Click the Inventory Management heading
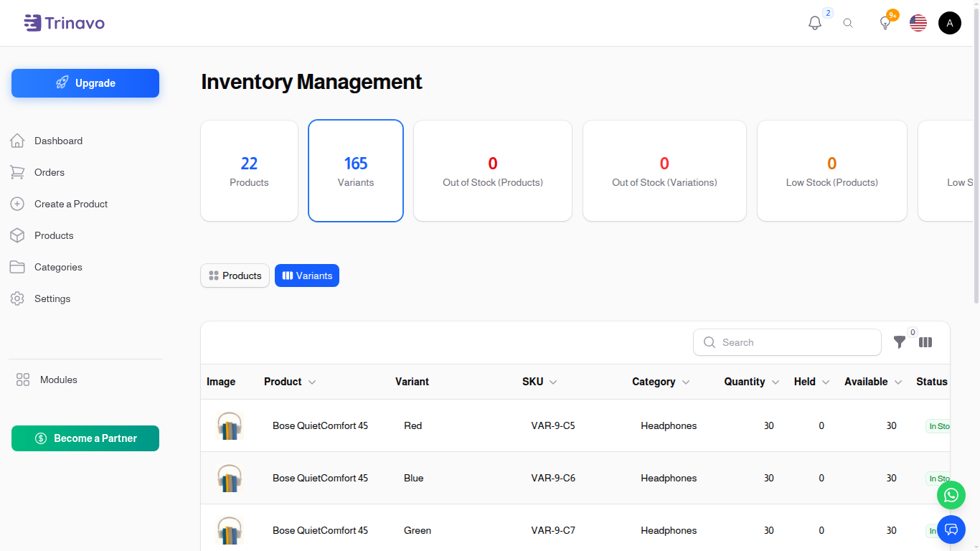The image size is (980, 551). (x=311, y=82)
